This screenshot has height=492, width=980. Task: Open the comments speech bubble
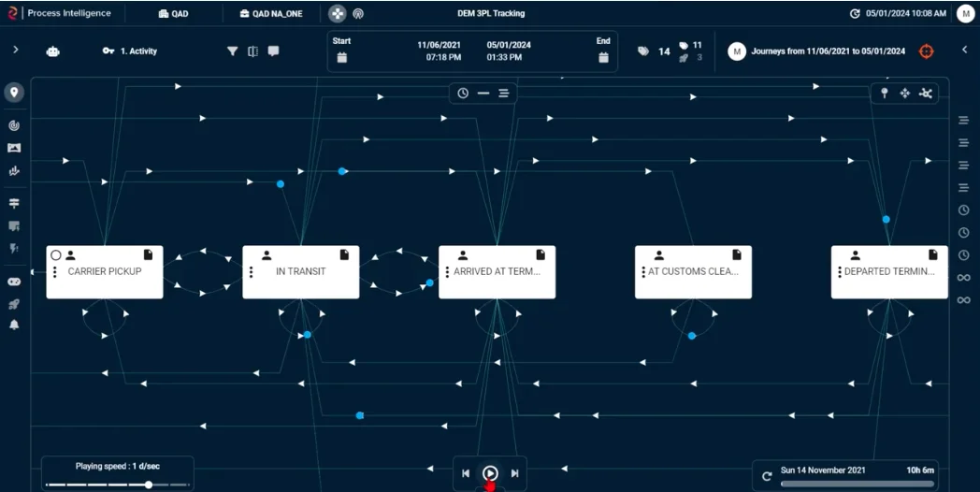(273, 51)
